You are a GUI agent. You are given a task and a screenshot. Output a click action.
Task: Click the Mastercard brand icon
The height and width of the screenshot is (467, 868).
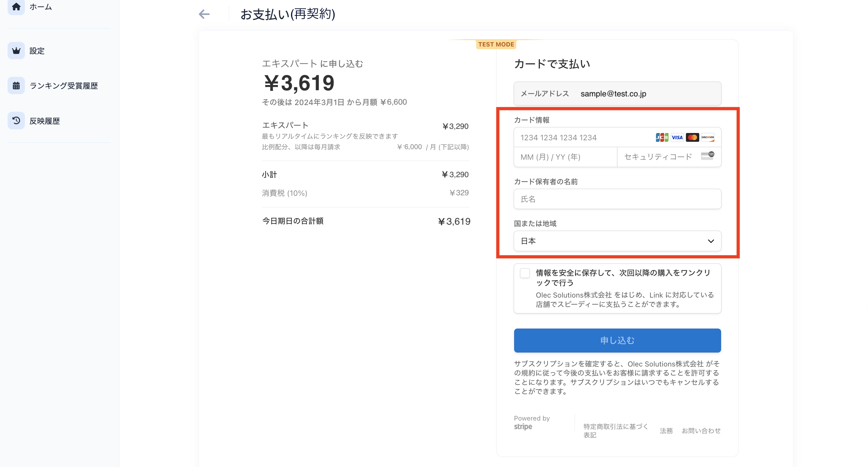pyautogui.click(x=693, y=137)
